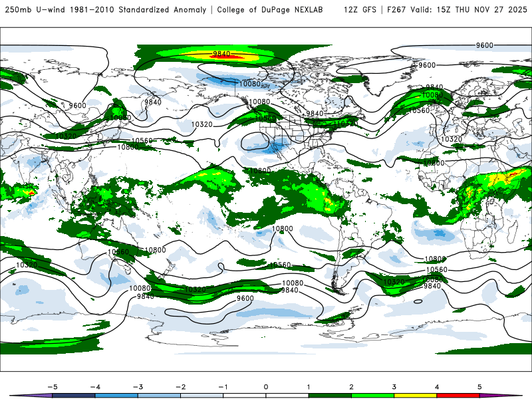Select the yellow 3-to-4 colorbar segment
This screenshot has height=399, width=532.
(x=416, y=396)
